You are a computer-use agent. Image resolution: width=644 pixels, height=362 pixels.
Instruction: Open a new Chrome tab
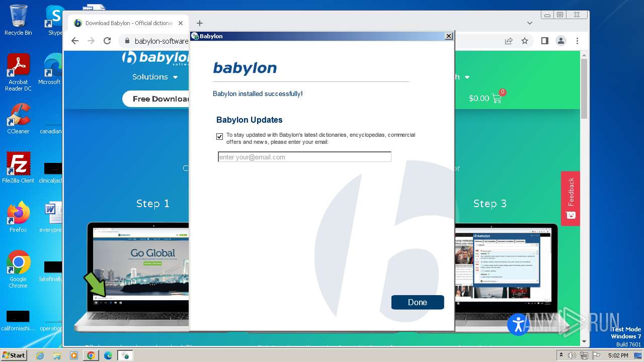200,23
